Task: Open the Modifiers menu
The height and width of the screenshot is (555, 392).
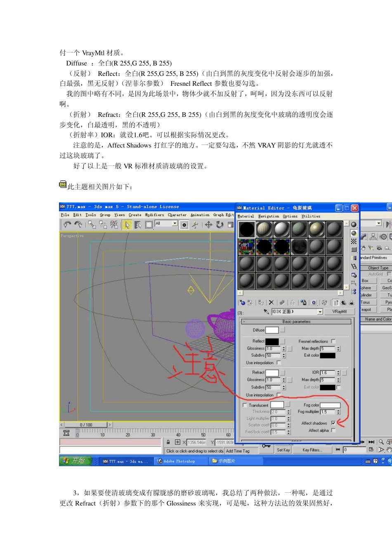Action: (x=154, y=215)
